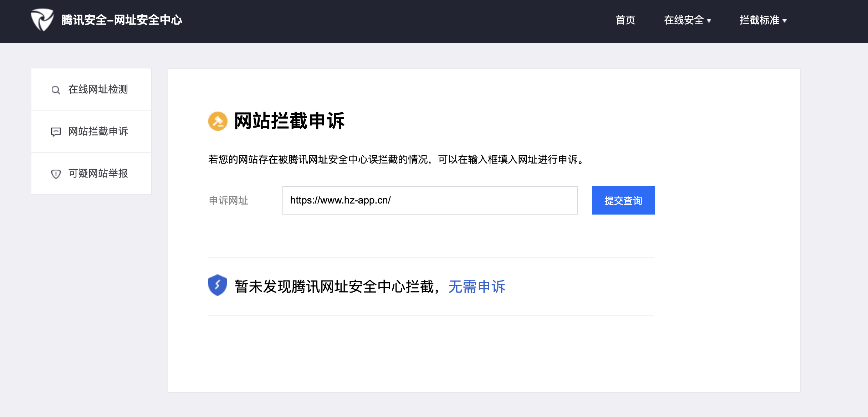This screenshot has height=417, width=868.
Task: Click the 申诉网址 field label
Action: (228, 200)
